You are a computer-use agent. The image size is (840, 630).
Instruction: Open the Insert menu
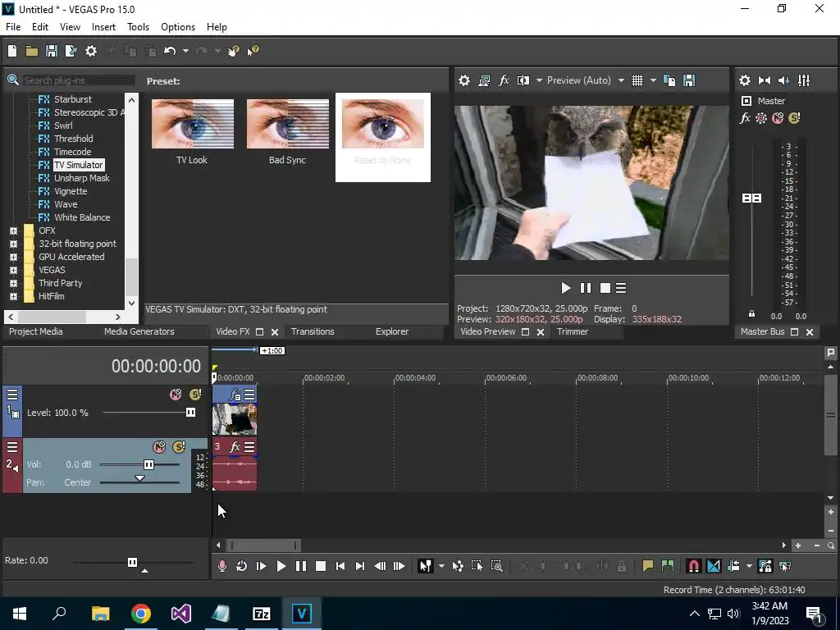click(x=103, y=27)
